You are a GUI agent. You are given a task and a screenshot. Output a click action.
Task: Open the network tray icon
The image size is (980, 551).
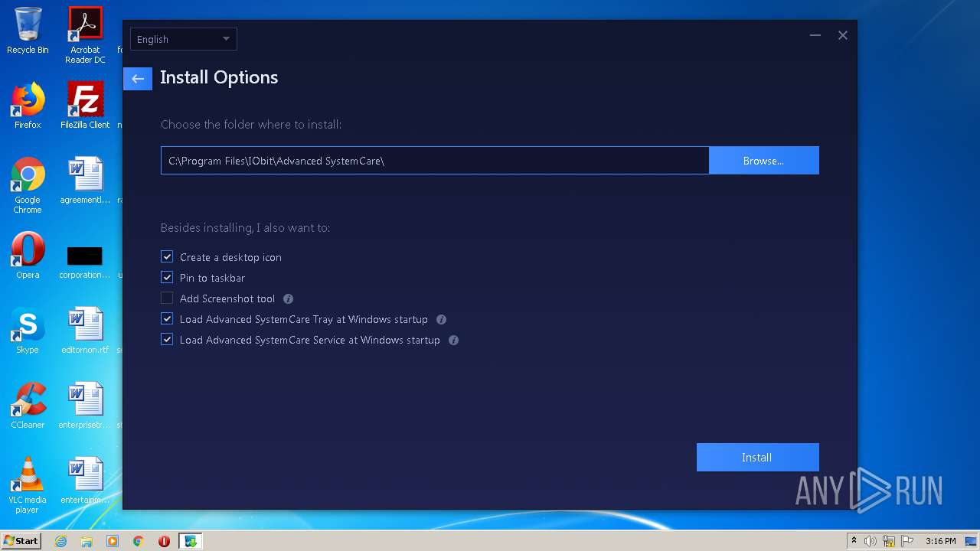(889, 541)
